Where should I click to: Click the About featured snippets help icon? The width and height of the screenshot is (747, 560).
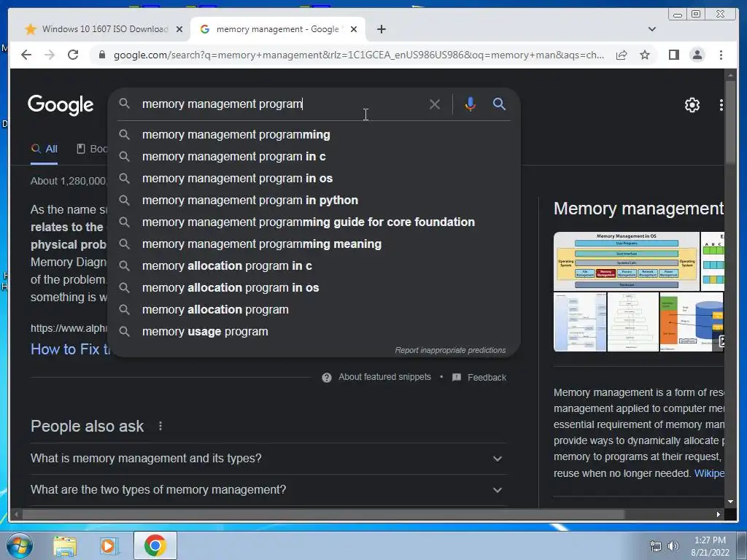[x=326, y=378]
